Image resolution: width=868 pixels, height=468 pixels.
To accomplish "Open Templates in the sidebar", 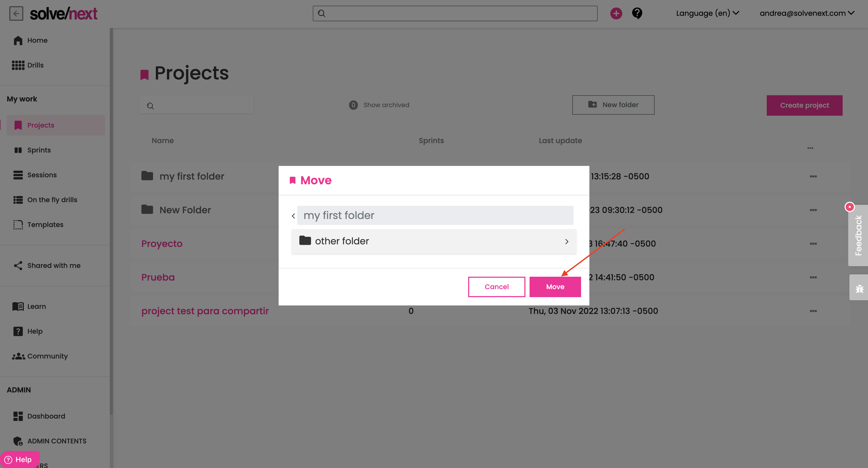I will tap(45, 224).
